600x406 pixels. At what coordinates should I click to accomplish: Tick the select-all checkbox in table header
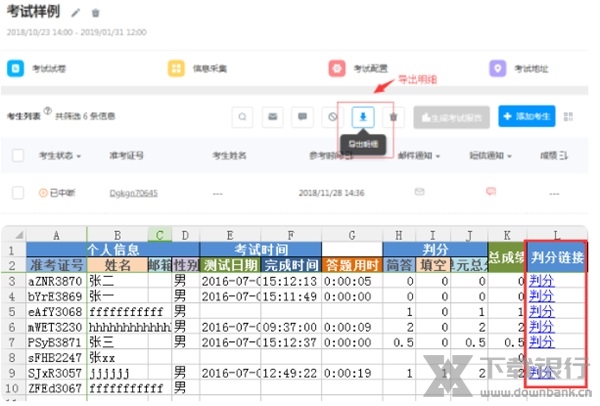pyautogui.click(x=18, y=156)
